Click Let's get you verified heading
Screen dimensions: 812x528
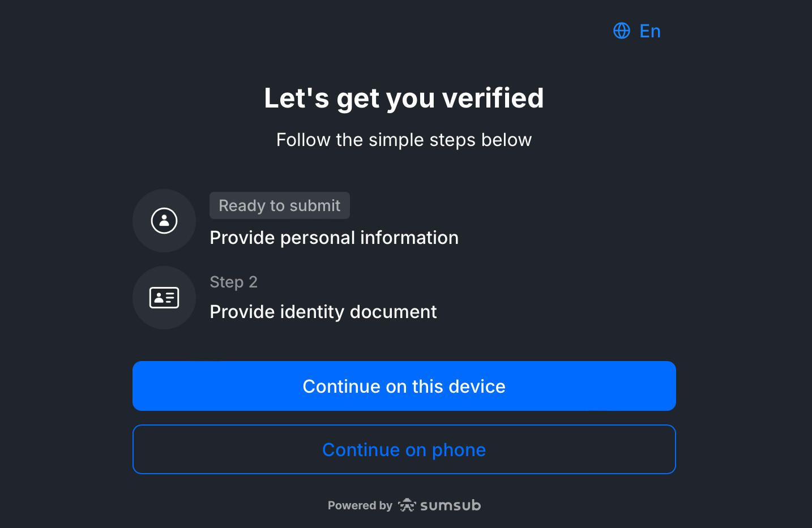pos(404,98)
